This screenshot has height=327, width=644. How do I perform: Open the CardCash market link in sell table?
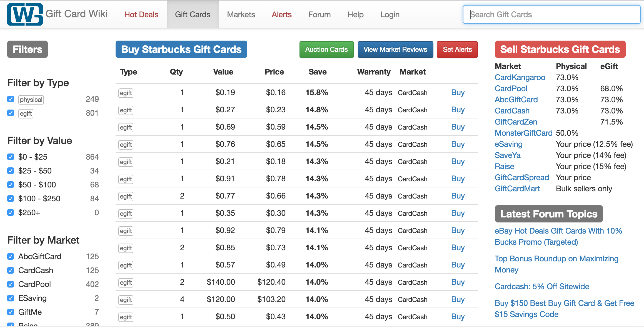512,111
